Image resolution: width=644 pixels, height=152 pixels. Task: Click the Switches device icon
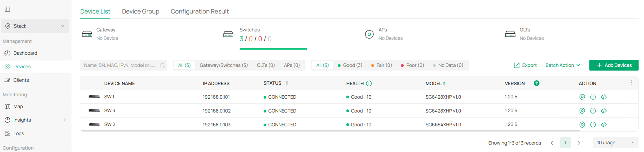[x=228, y=34]
